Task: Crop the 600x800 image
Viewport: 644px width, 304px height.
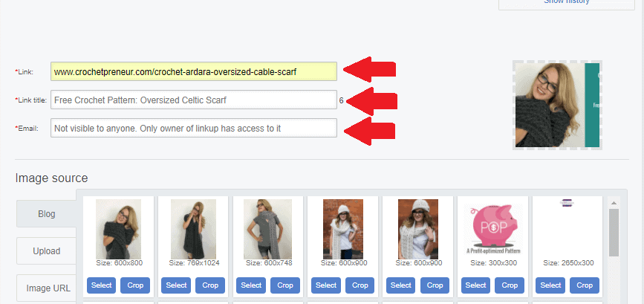Action: pos(135,285)
